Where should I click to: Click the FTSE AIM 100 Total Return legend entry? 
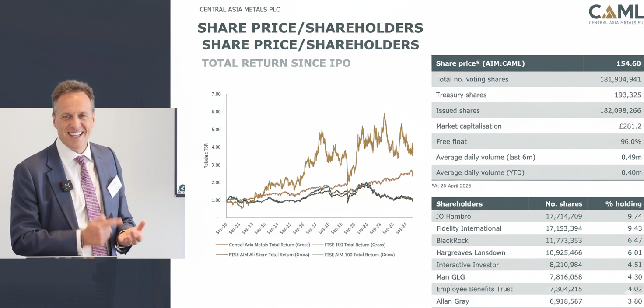(x=353, y=255)
